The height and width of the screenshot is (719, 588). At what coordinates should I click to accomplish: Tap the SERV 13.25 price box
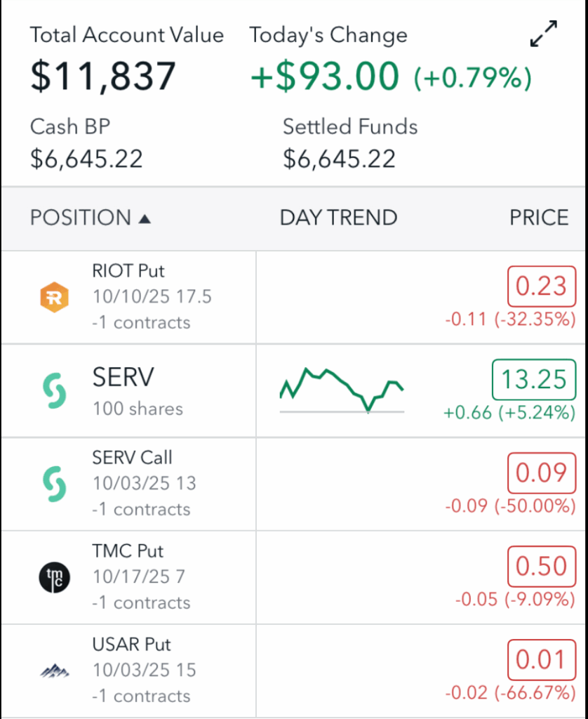[x=533, y=379]
